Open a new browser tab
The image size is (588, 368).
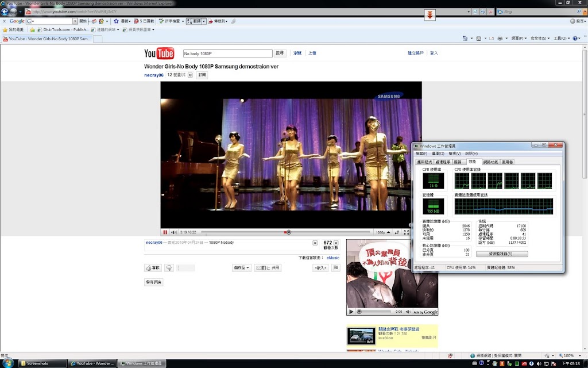98,39
